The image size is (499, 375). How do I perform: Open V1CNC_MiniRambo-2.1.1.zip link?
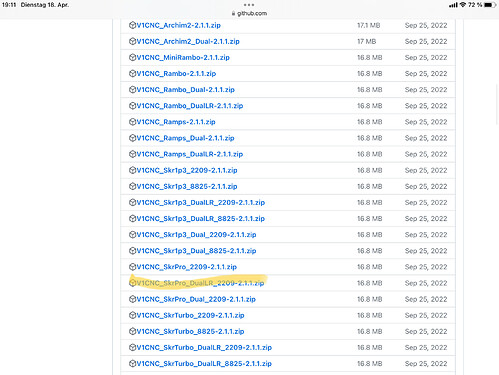click(x=183, y=57)
